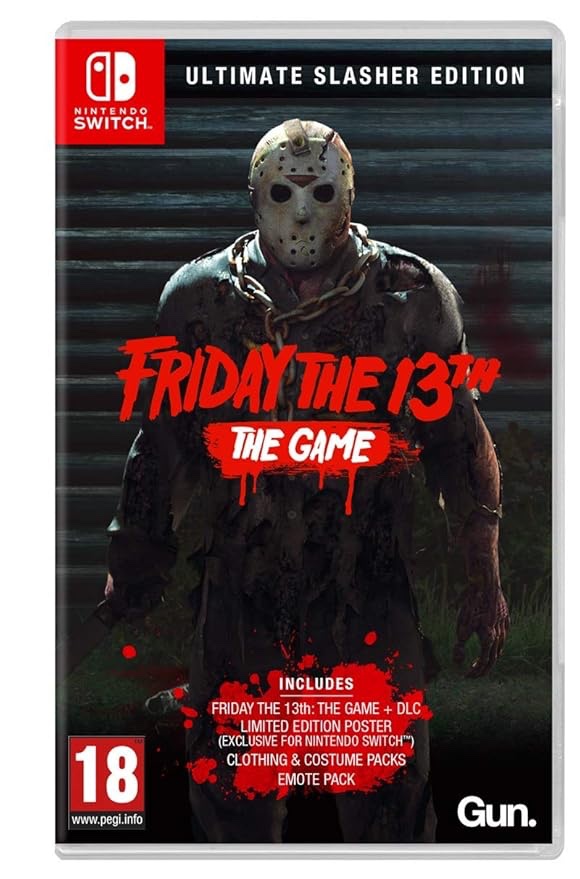Click the Clothing & Costume Packs text

[x=316, y=760]
